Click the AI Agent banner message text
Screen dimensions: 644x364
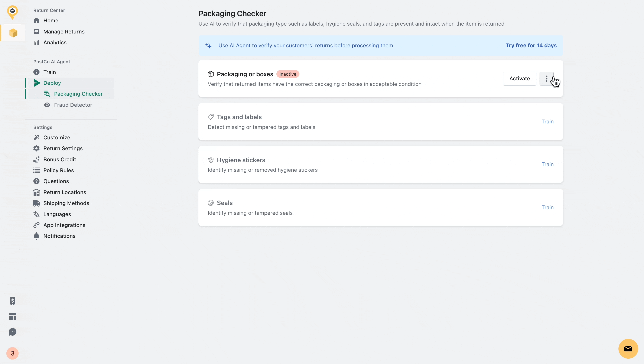coord(306,46)
